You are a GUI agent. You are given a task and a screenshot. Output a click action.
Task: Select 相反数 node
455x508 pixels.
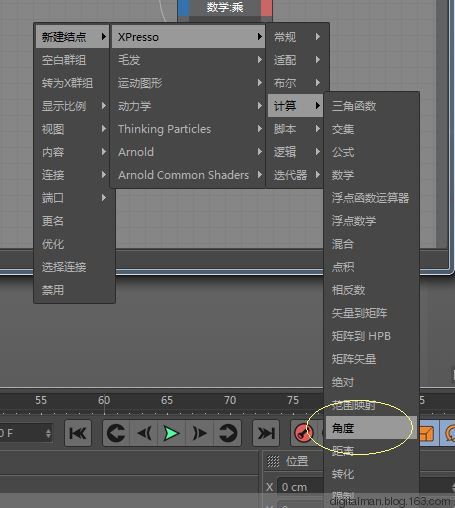coord(371,290)
